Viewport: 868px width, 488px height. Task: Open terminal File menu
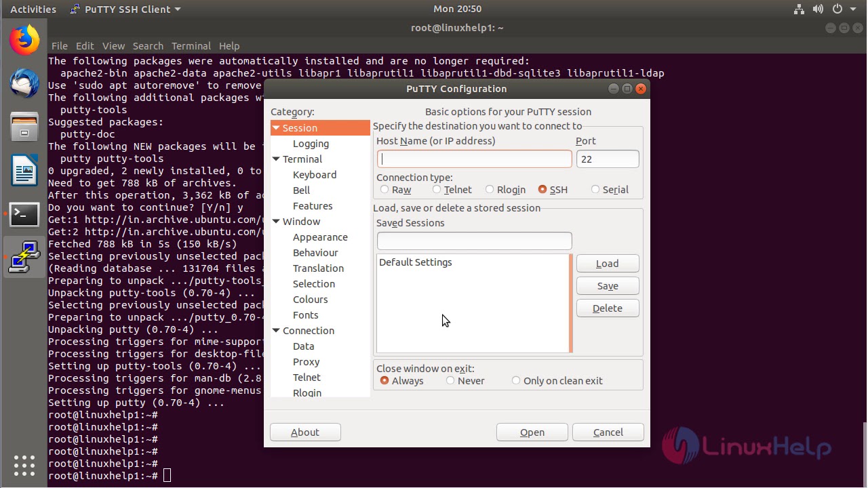coord(60,46)
